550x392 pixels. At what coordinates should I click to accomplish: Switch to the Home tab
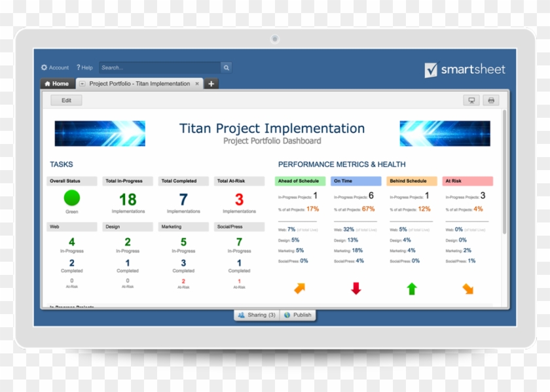coord(57,84)
